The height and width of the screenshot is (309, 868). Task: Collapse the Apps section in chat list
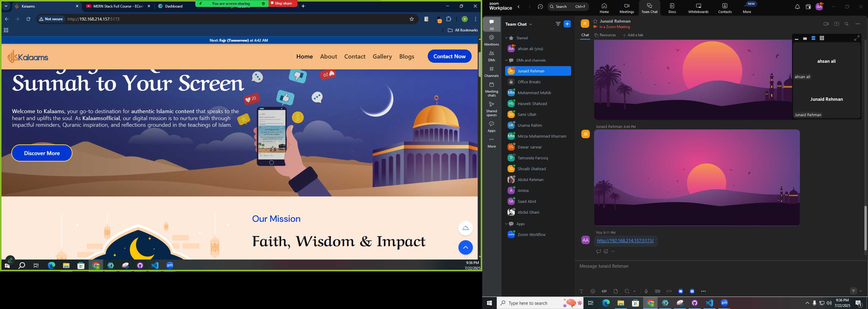click(x=506, y=224)
